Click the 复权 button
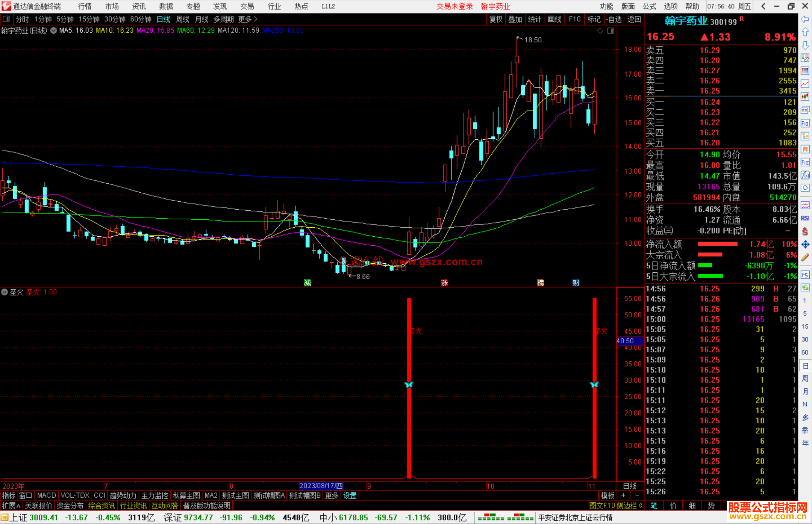This screenshot has height=524, width=812. click(495, 19)
